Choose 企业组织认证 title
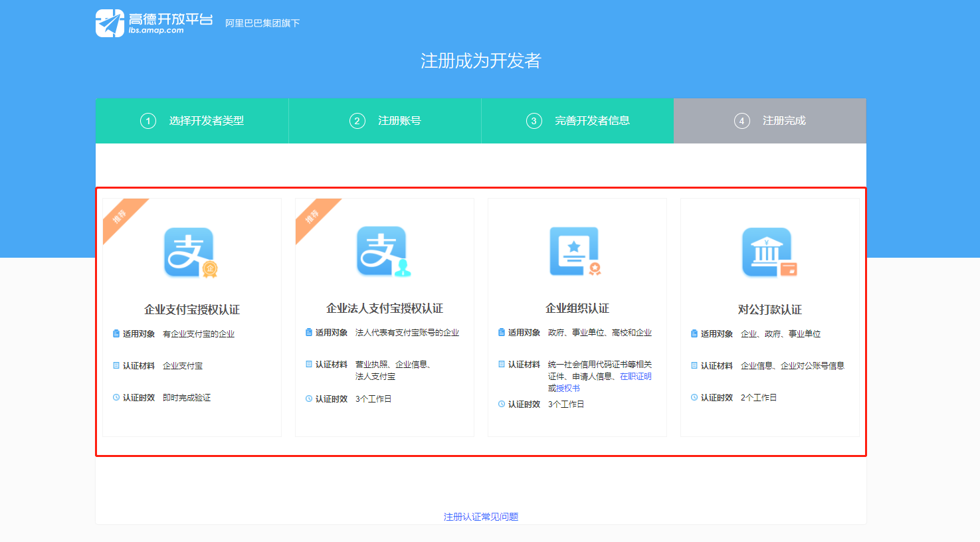This screenshot has height=542, width=980. (577, 308)
